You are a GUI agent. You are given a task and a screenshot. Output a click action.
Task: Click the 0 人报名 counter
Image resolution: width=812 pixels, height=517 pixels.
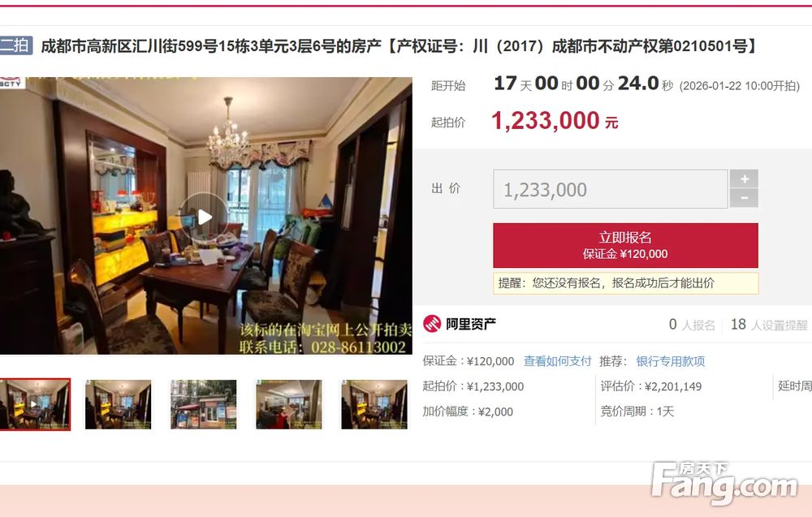(692, 325)
